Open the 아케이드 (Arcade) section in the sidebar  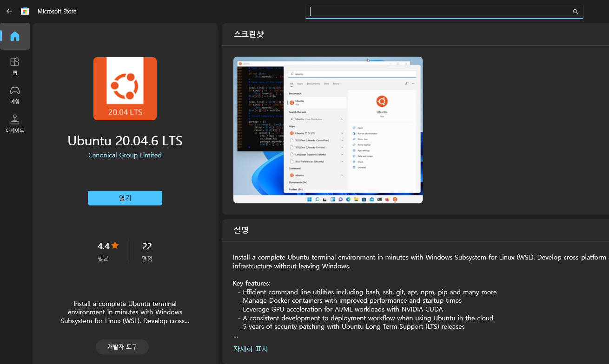(14, 123)
